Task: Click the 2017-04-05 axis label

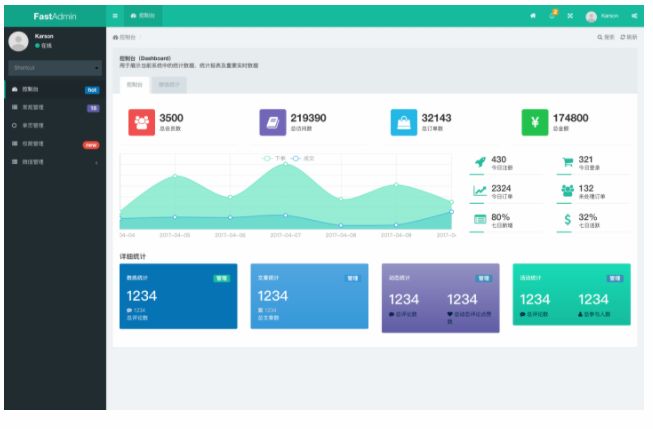Action: (175, 235)
